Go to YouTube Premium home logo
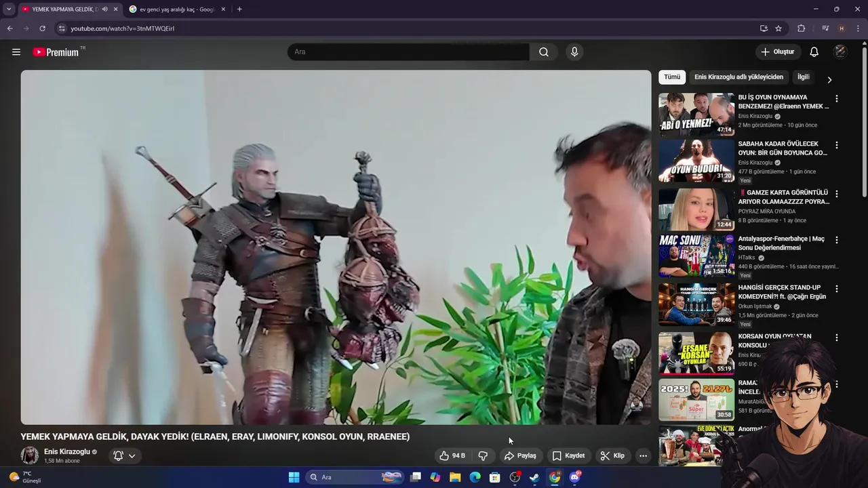Image resolution: width=868 pixels, height=488 pixels. [56, 52]
